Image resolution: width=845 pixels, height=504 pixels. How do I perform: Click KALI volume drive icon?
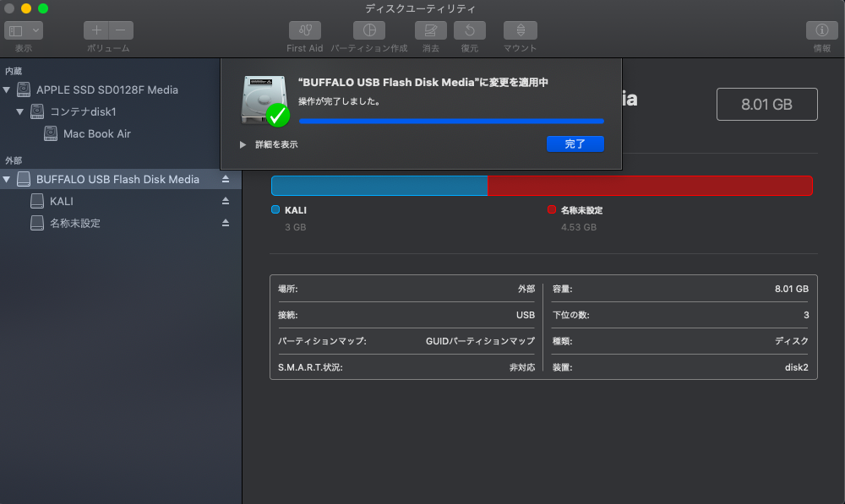[x=36, y=201]
